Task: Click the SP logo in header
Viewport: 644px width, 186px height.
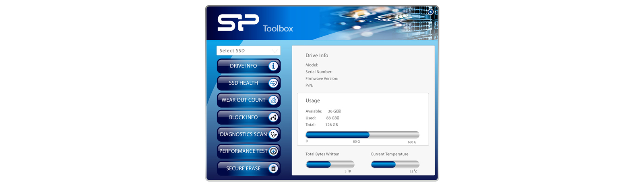Action: (x=238, y=23)
